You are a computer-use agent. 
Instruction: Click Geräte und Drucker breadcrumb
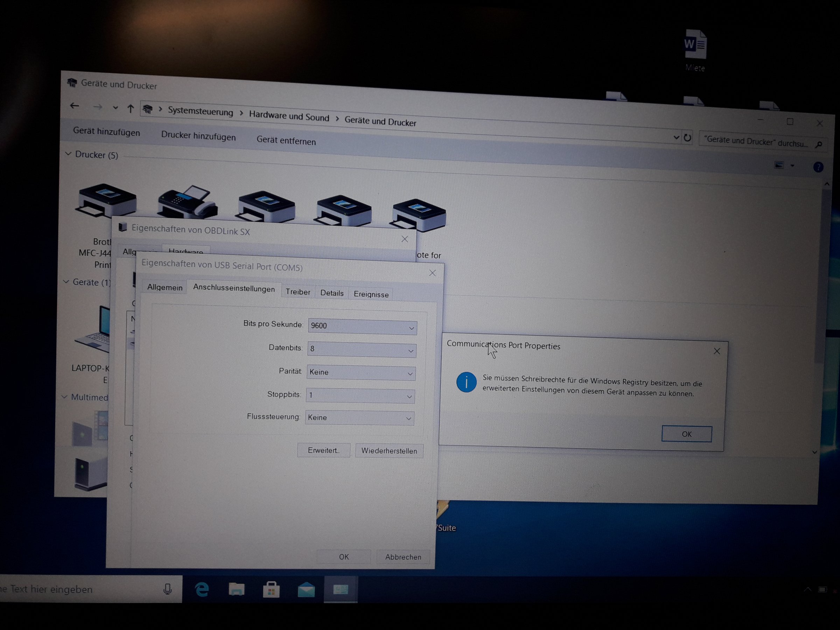point(380,121)
